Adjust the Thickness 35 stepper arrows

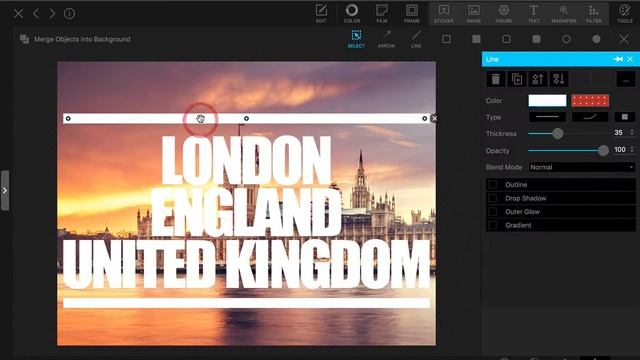point(632,133)
